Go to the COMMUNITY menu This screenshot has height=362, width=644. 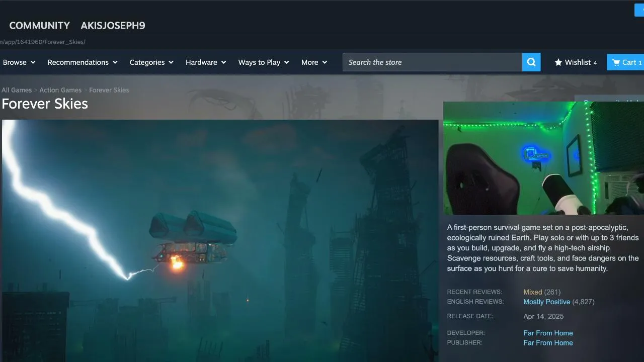(x=39, y=26)
